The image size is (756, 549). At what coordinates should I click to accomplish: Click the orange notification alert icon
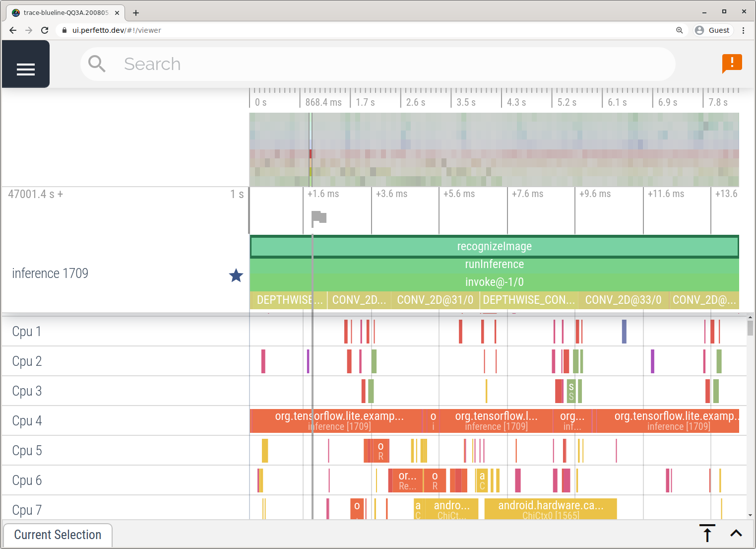click(x=732, y=63)
